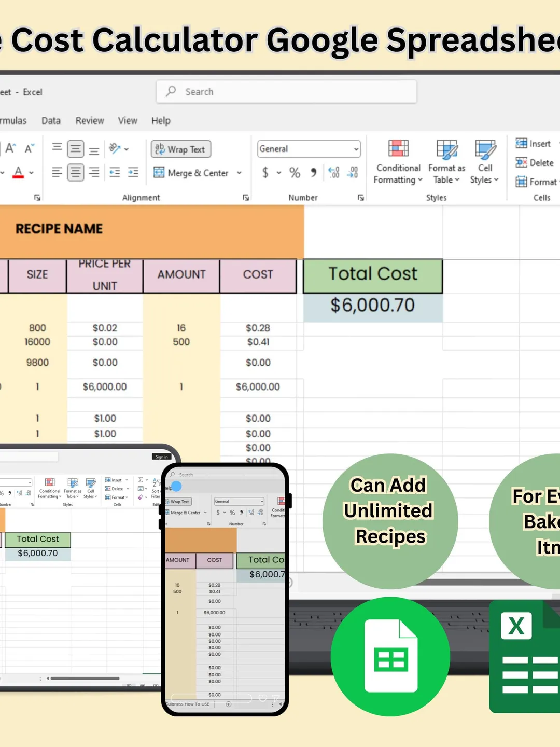The height and width of the screenshot is (747, 560).
Task: Select the $0.41 cost cell
Action: (x=258, y=342)
